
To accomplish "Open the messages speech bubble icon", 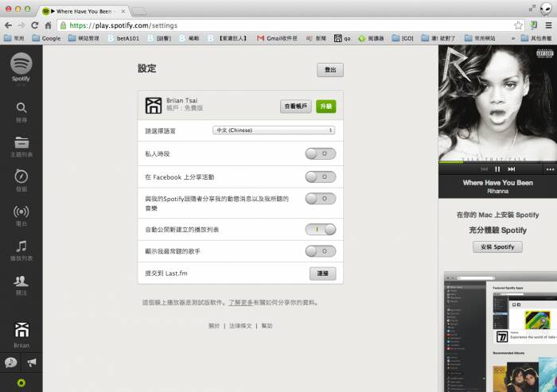I will point(10,363).
